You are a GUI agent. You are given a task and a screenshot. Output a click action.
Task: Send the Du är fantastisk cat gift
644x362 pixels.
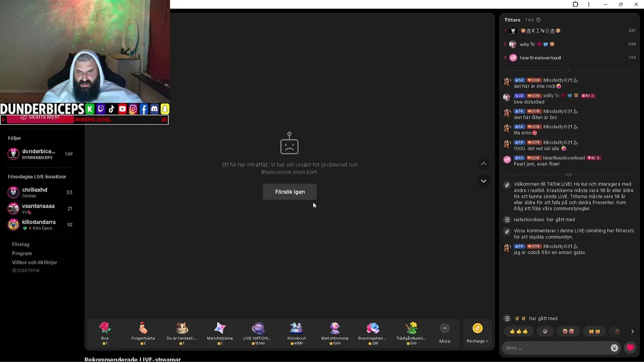tap(182, 333)
